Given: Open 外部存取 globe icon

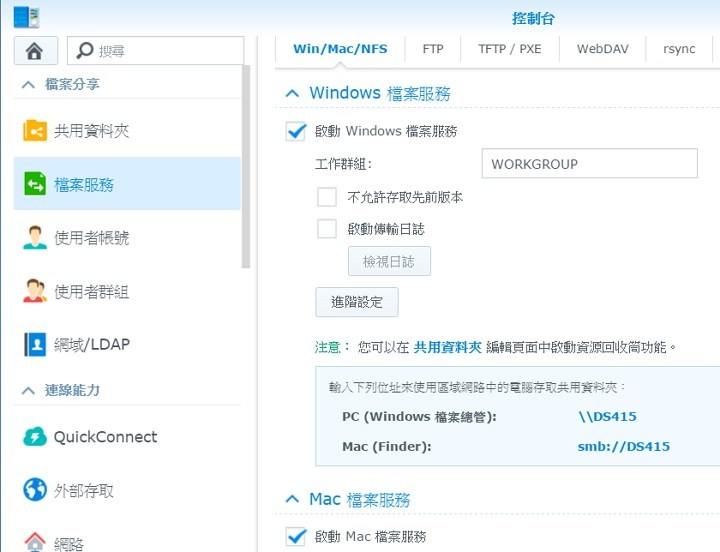Looking at the screenshot, I should (35, 490).
